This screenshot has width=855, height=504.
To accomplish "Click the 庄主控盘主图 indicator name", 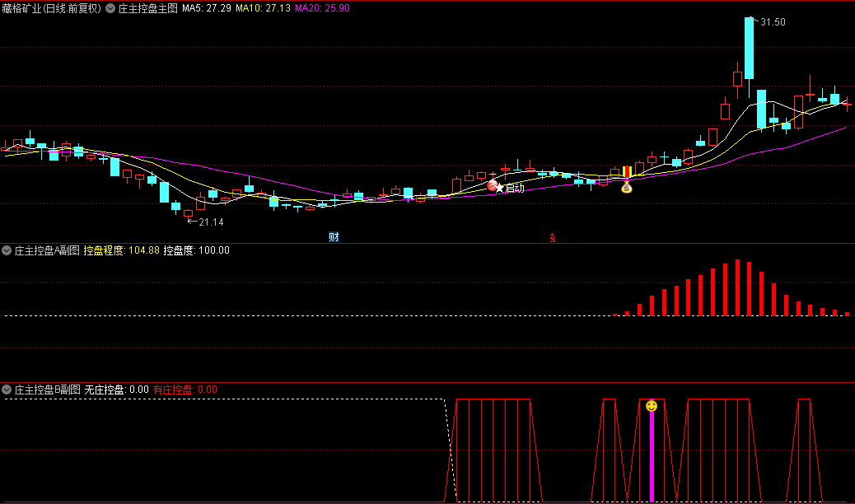I will pyautogui.click(x=147, y=8).
